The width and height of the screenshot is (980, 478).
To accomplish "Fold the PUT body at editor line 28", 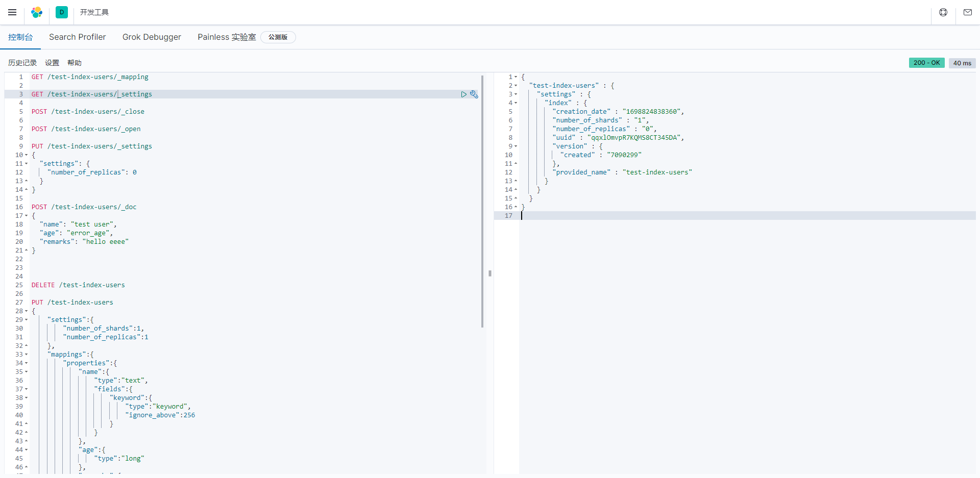I will (x=27, y=311).
